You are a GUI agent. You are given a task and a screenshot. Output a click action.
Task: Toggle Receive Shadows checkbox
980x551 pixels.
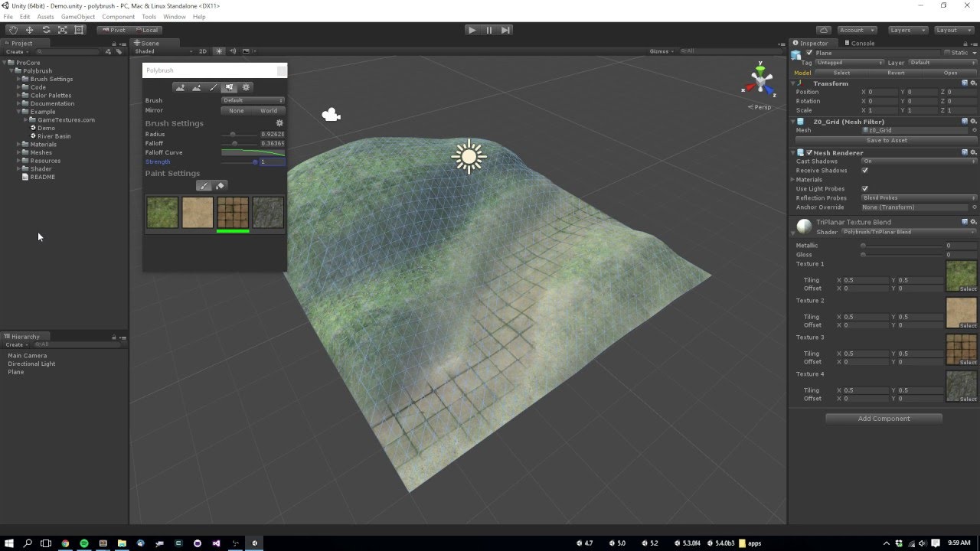tap(865, 170)
